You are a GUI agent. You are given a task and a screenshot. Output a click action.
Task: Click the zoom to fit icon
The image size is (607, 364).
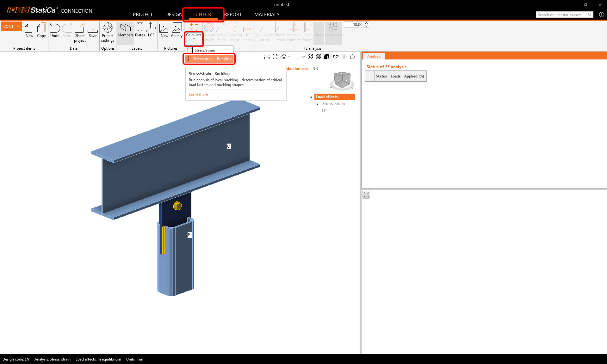click(x=275, y=57)
